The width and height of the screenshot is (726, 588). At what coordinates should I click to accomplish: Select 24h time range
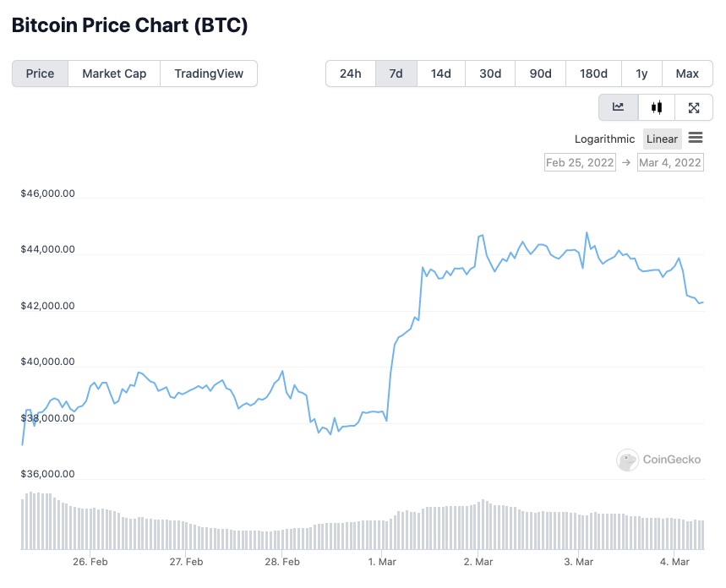[351, 73]
